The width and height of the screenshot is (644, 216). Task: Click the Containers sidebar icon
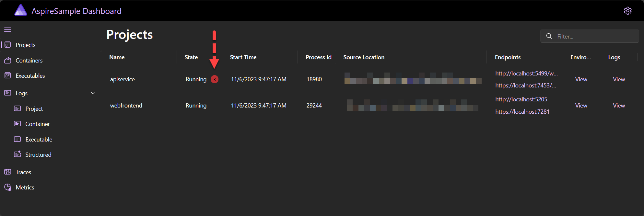[x=8, y=60]
